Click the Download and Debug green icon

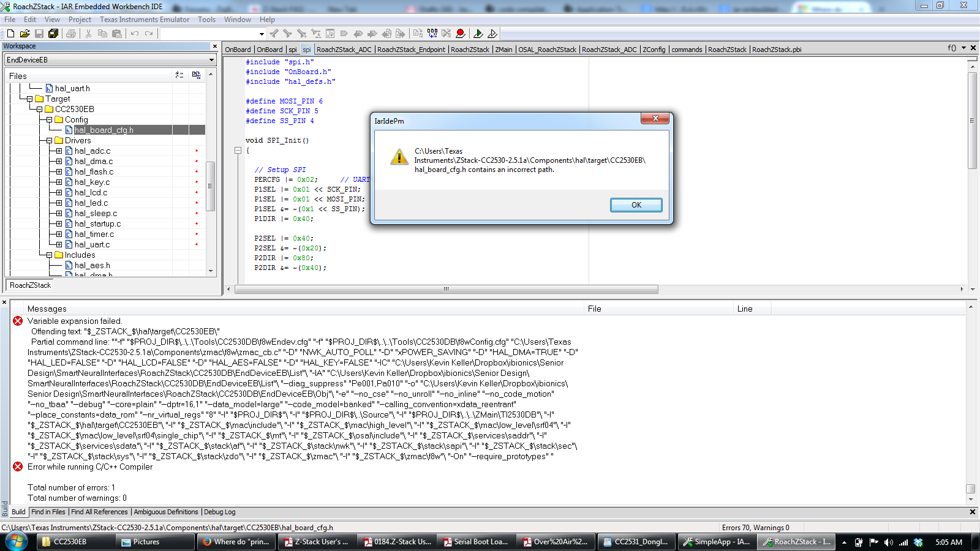tap(478, 34)
